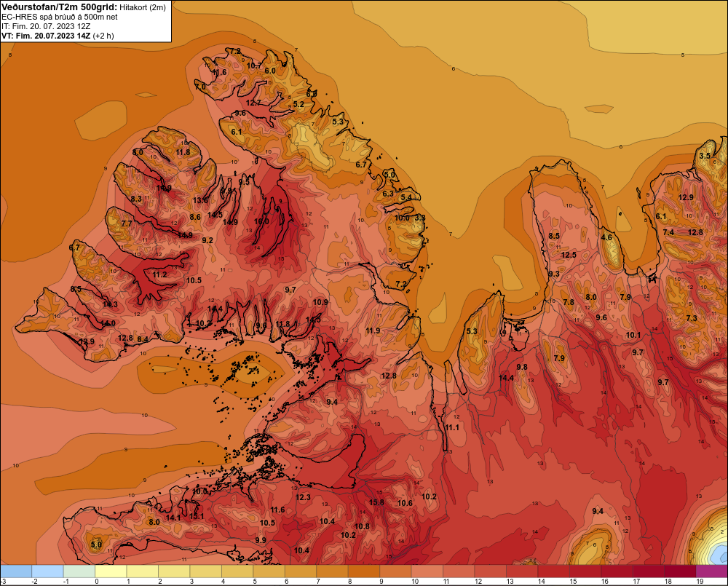The width and height of the screenshot is (728, 586).
Task: Select the '8.3' temperature label
Action: (x=136, y=199)
